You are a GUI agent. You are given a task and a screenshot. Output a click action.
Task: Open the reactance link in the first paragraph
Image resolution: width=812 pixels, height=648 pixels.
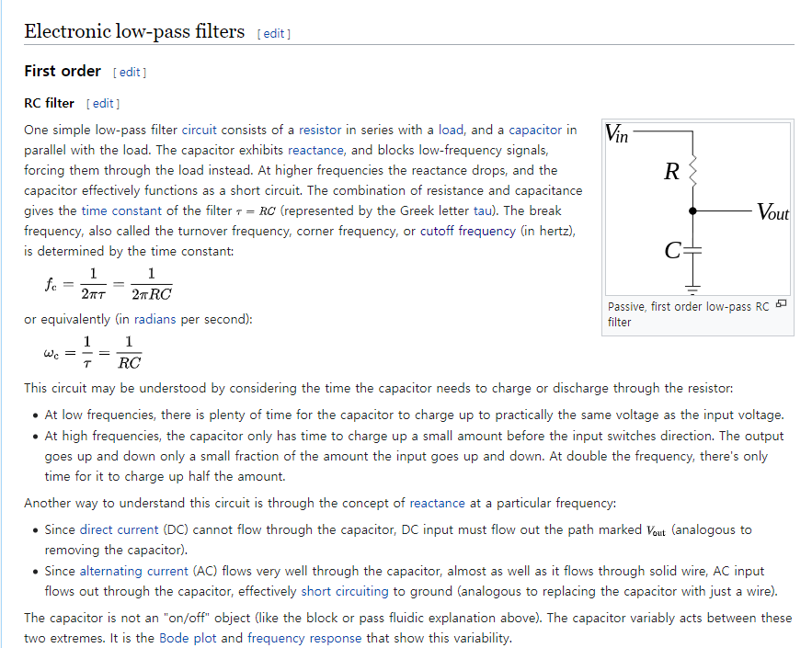315,150
